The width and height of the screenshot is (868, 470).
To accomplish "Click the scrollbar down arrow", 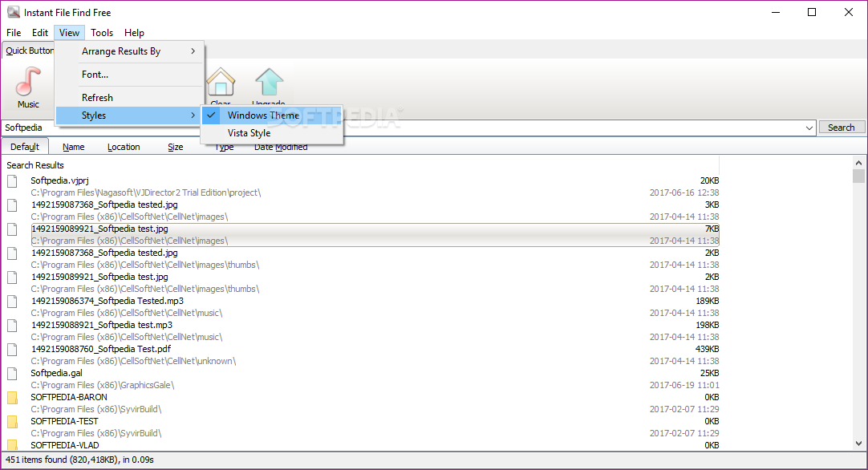I will pyautogui.click(x=858, y=444).
